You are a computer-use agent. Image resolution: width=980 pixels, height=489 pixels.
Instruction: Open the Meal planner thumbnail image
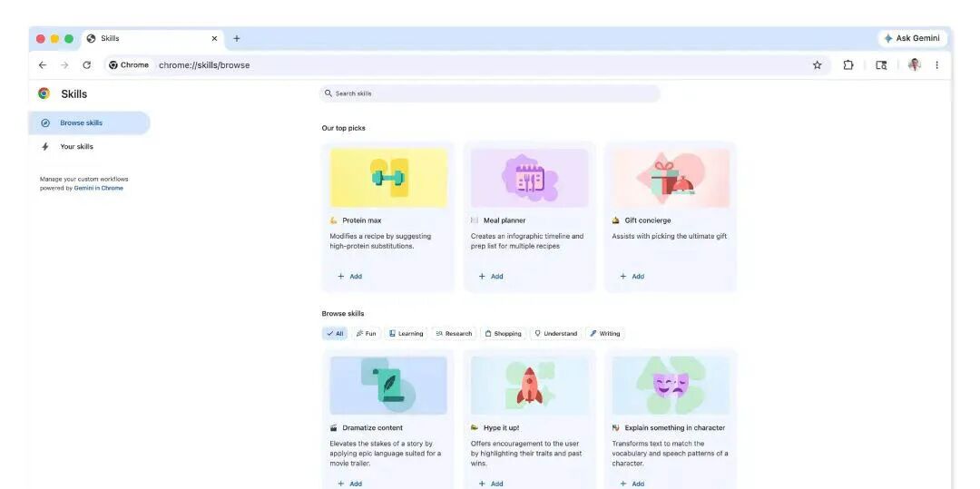(529, 178)
